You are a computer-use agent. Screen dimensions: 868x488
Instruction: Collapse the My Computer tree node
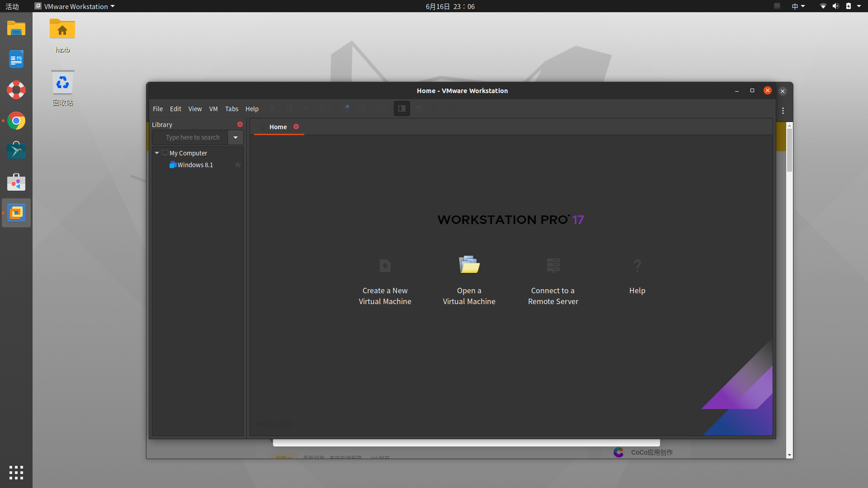[x=157, y=153]
